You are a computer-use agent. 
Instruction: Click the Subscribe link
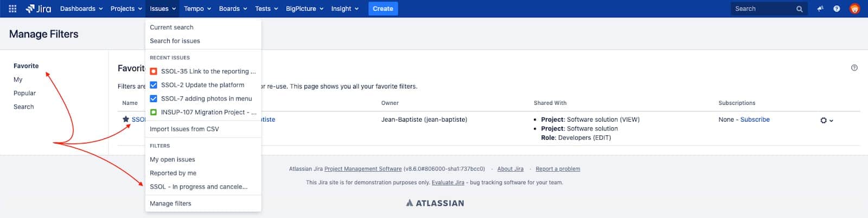pos(755,120)
